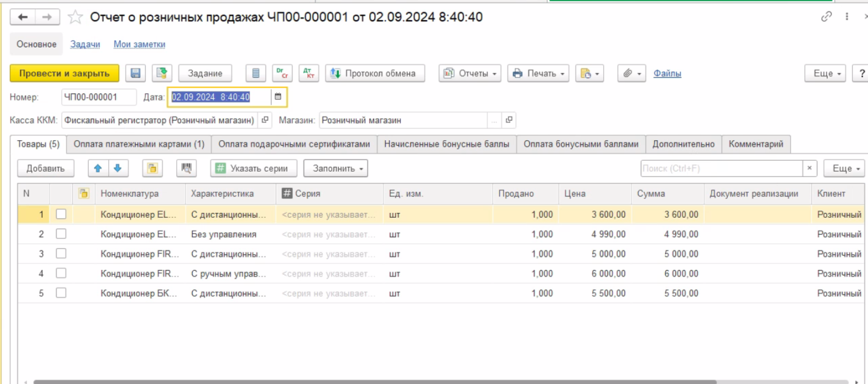Open the Печать dropdown menu
Viewport: 868px width, 384px height.
[538, 73]
